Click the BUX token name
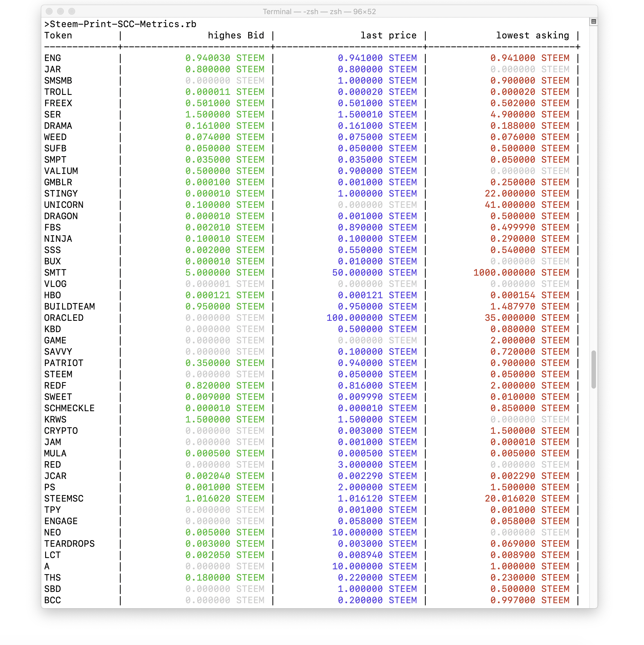Screen dimensions: 644x645 [53, 262]
